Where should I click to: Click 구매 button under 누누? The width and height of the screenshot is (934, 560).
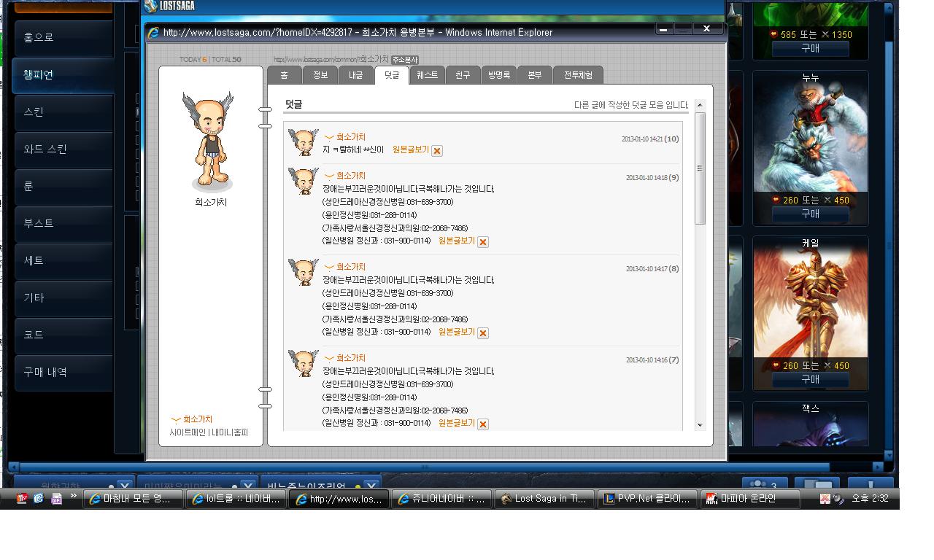coord(811,214)
